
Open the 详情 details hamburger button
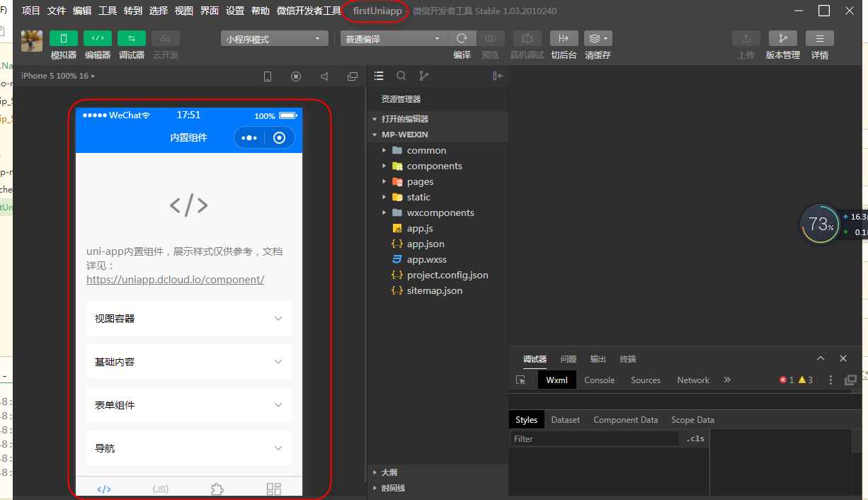(x=820, y=39)
